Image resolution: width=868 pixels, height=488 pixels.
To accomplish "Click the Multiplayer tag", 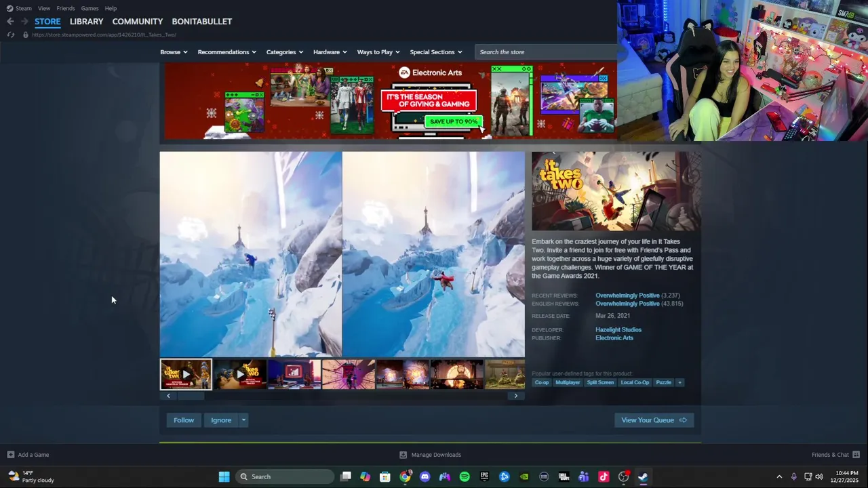I will 568,382.
